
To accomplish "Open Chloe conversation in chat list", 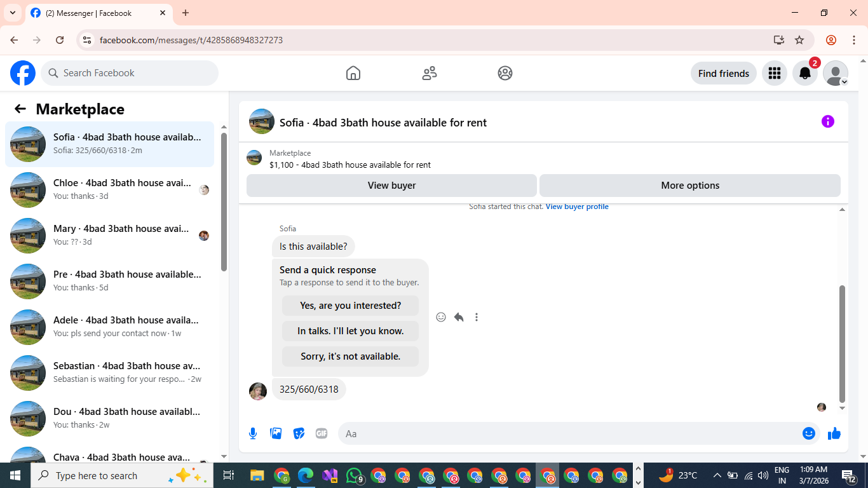I will pyautogui.click(x=109, y=190).
